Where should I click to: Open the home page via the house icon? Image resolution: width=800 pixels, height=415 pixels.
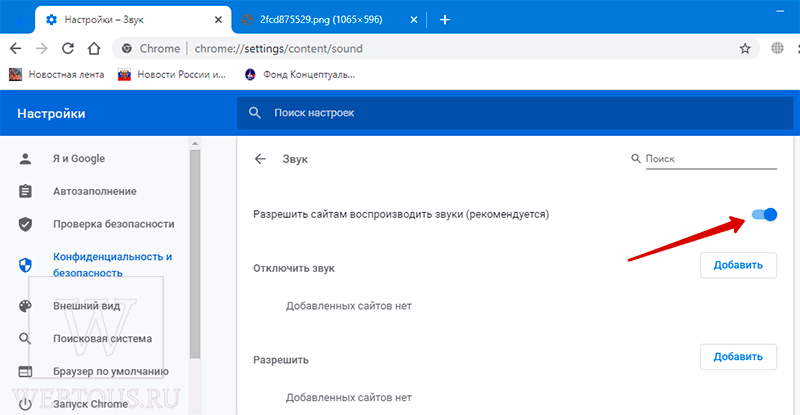[x=94, y=48]
